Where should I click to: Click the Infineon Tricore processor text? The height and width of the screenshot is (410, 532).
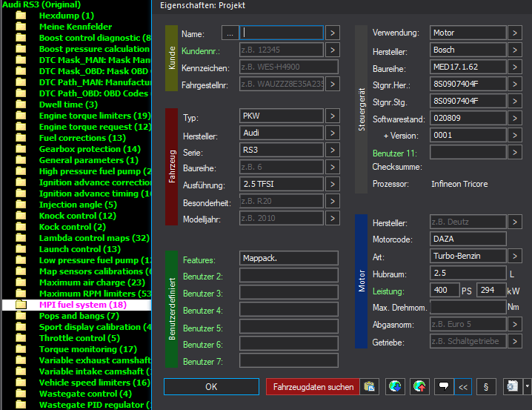click(x=459, y=184)
